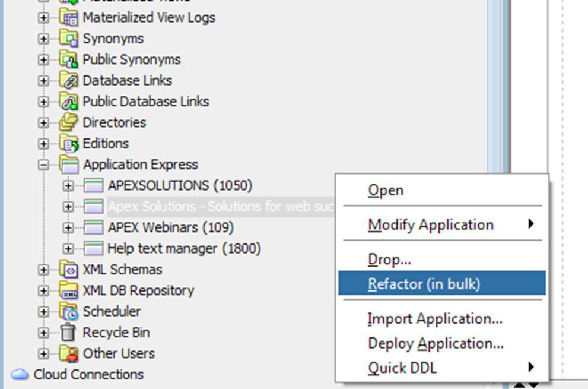The width and height of the screenshot is (588, 389).
Task: Select the XML DB Repository label
Action: [x=139, y=290]
